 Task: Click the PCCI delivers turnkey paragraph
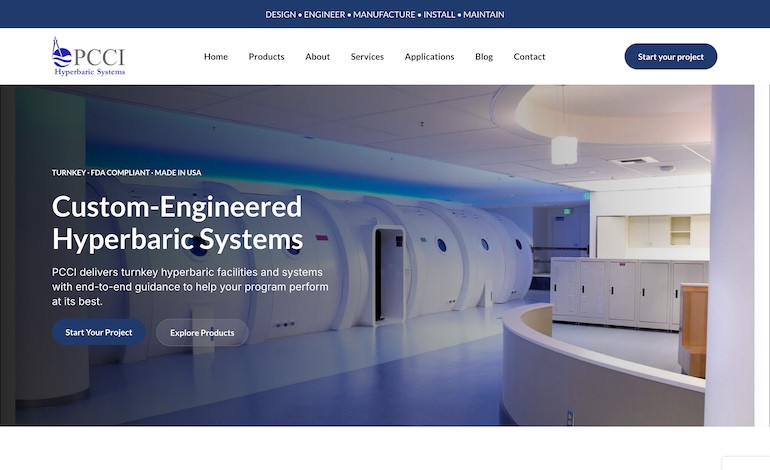point(190,286)
